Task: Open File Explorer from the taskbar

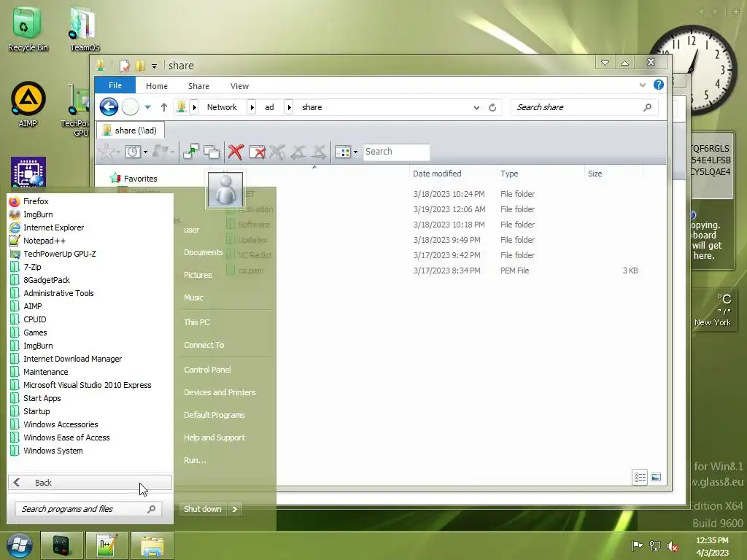Action: (152, 545)
